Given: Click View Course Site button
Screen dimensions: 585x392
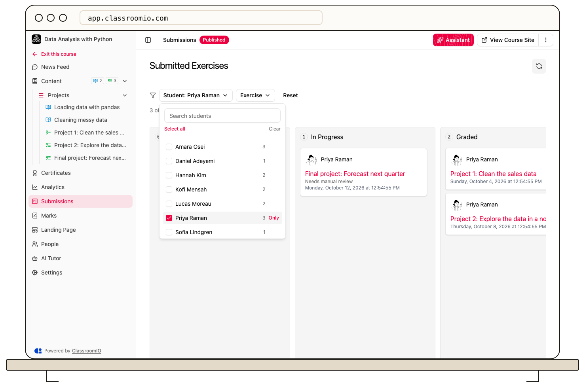Looking at the screenshot, I should pyautogui.click(x=508, y=40).
